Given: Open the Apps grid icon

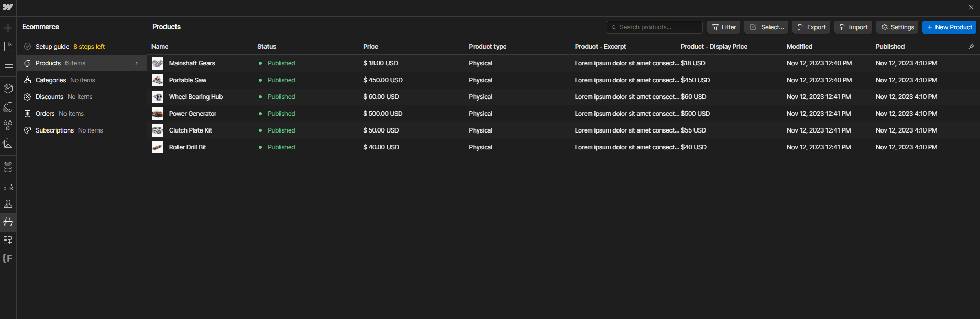Looking at the screenshot, I should pos(8,240).
